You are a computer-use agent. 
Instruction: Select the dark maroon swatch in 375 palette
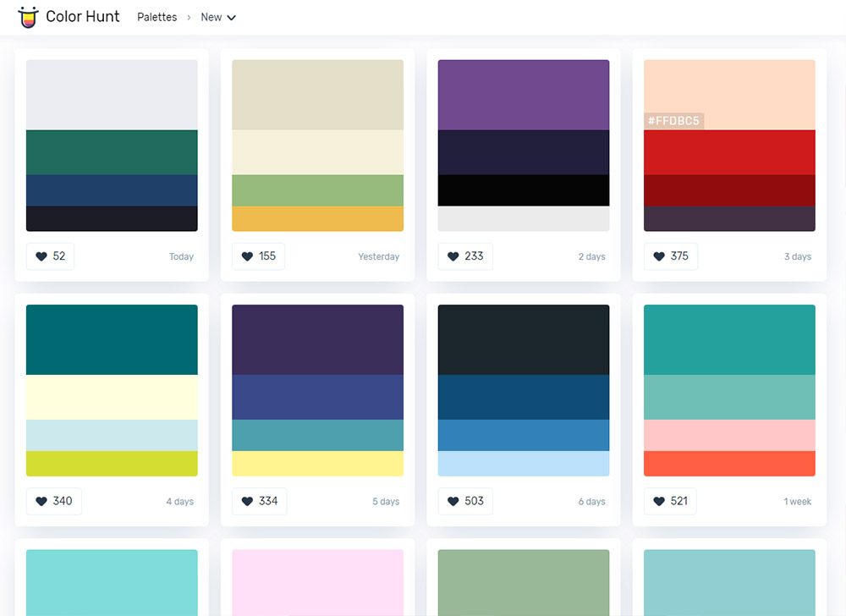click(729, 190)
